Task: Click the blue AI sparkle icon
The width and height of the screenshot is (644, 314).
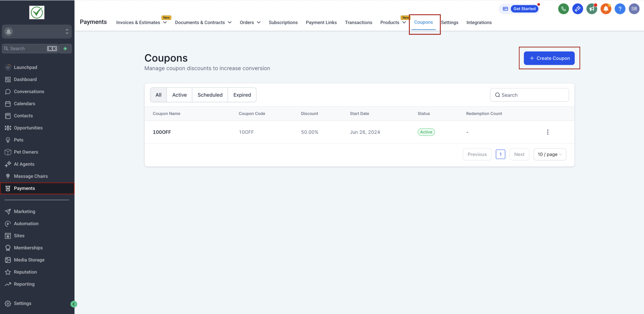Action: coord(578,9)
